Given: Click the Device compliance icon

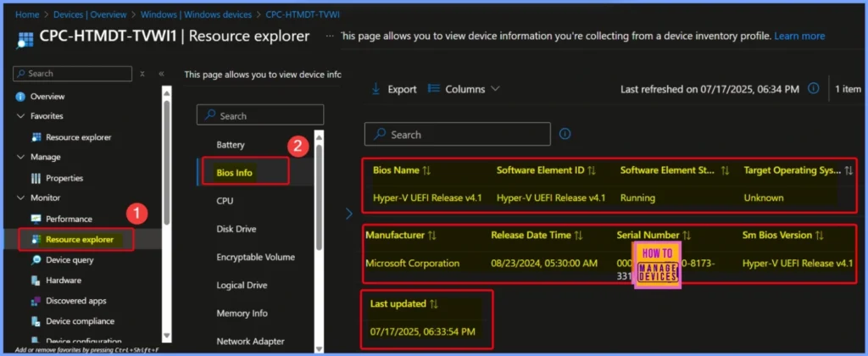Looking at the screenshot, I should (36, 321).
